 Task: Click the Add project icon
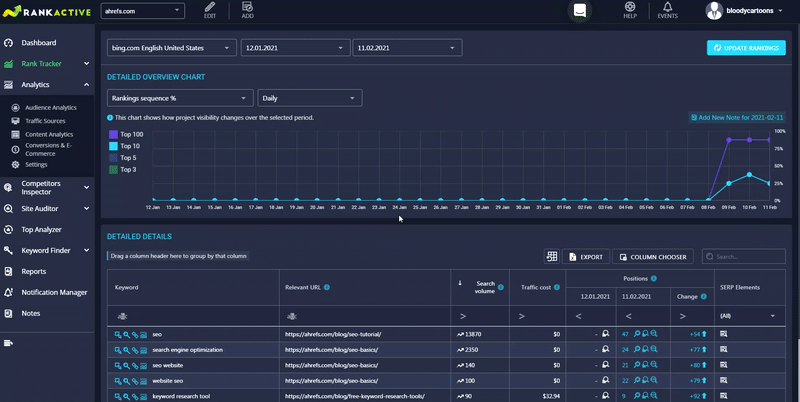pyautogui.click(x=247, y=7)
